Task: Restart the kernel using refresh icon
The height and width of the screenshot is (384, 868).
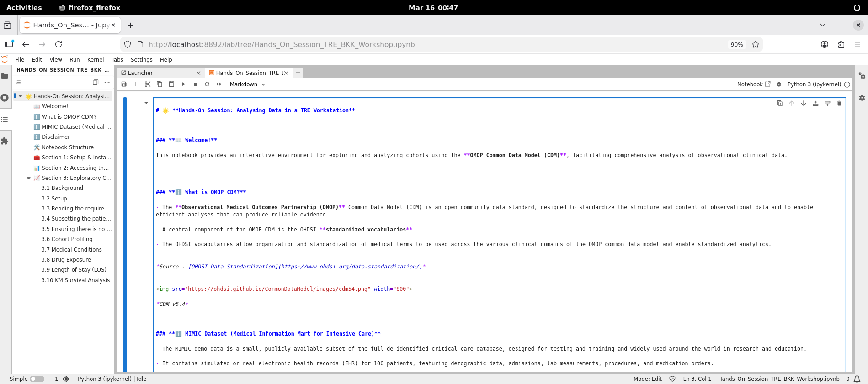Action: 207,84
